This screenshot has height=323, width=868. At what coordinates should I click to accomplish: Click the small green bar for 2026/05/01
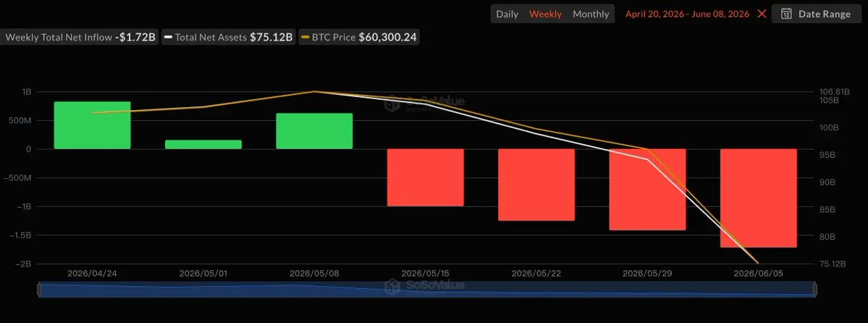(x=203, y=144)
